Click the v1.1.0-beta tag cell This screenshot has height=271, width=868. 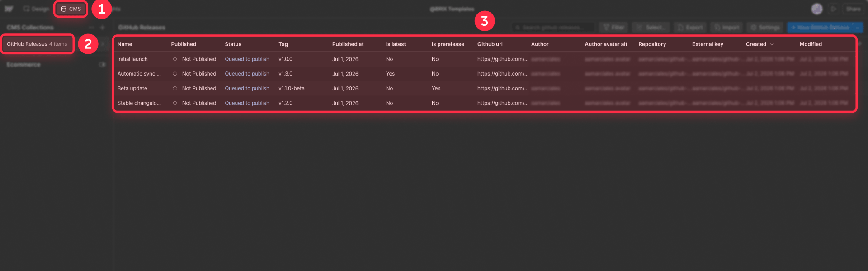click(x=292, y=89)
